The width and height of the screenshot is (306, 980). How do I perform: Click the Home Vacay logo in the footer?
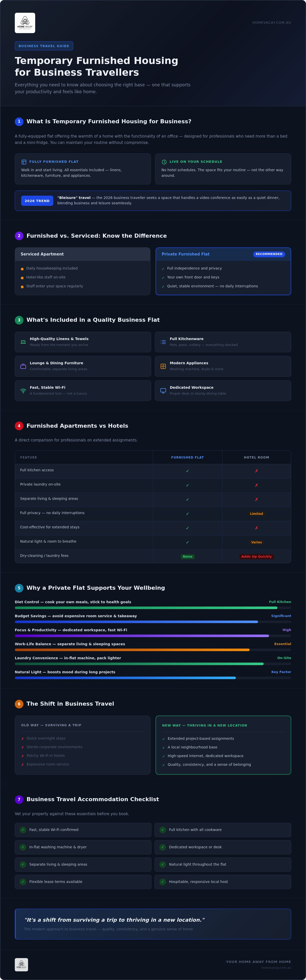21,964
